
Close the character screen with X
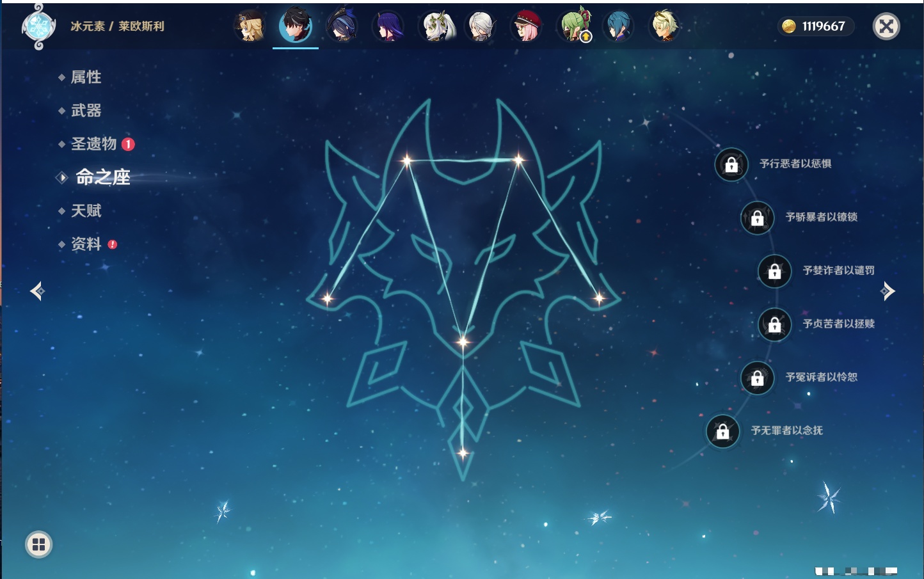click(x=886, y=26)
